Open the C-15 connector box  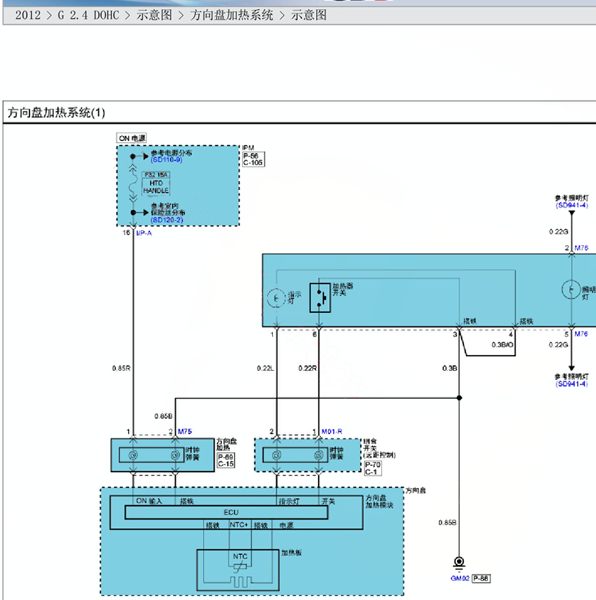click(226, 464)
